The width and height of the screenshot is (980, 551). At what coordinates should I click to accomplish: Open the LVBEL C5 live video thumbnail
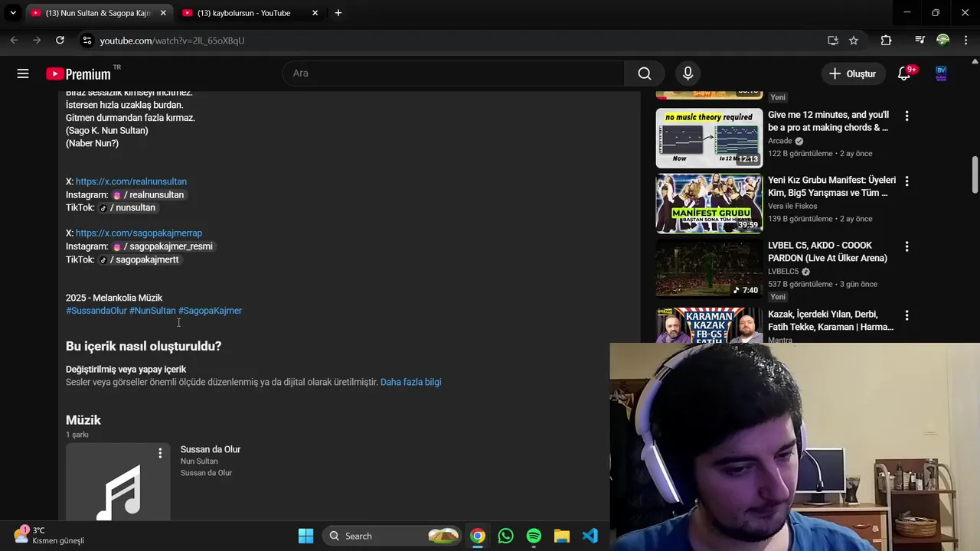[709, 268]
